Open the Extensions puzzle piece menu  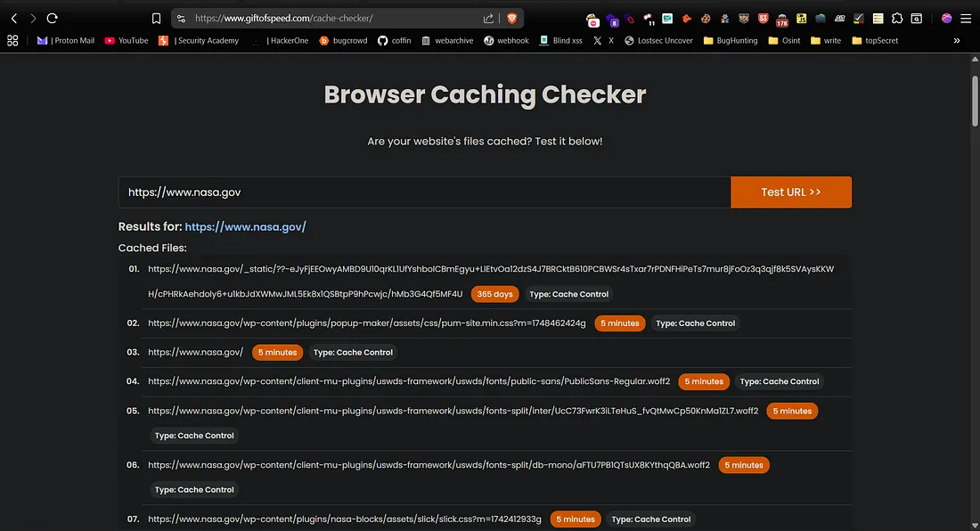(x=897, y=19)
